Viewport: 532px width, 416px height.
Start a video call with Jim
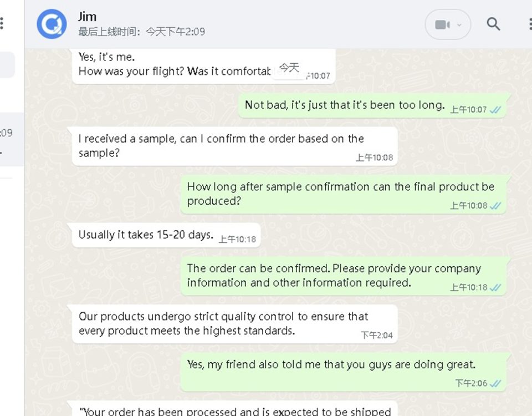(442, 25)
